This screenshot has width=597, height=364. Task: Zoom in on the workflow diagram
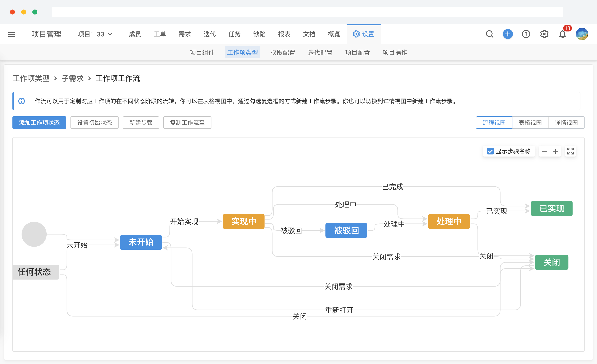point(556,151)
